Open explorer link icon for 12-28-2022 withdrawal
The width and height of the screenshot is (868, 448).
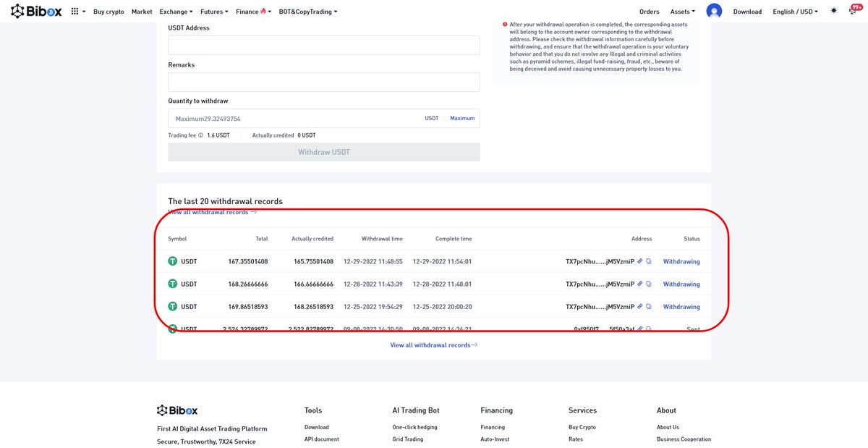(x=640, y=284)
